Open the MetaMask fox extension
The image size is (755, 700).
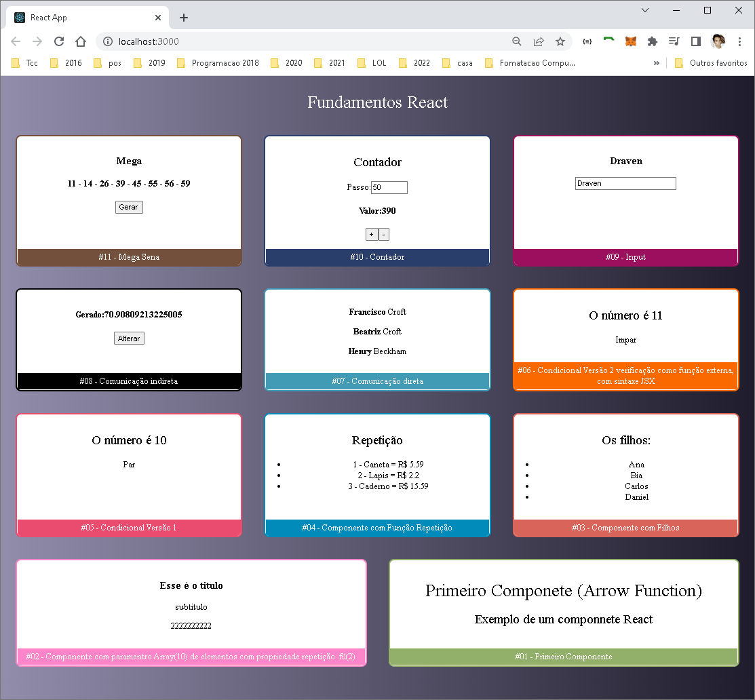[630, 41]
